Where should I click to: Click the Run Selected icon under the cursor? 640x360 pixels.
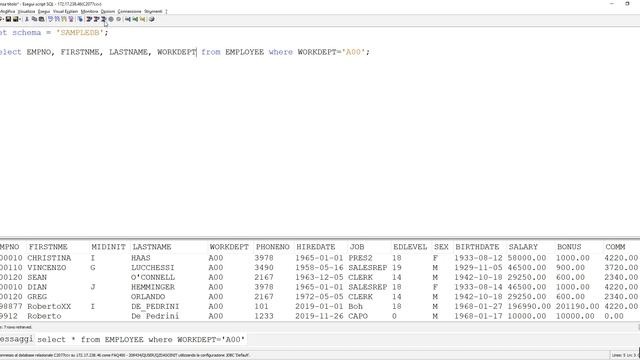(x=104, y=19)
